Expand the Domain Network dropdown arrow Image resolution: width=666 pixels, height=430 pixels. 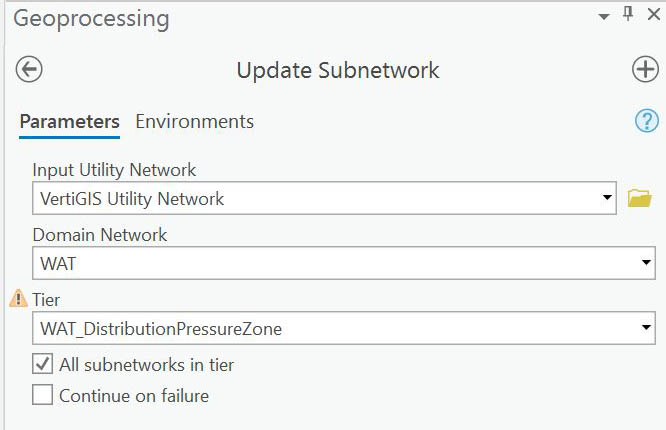click(645, 264)
